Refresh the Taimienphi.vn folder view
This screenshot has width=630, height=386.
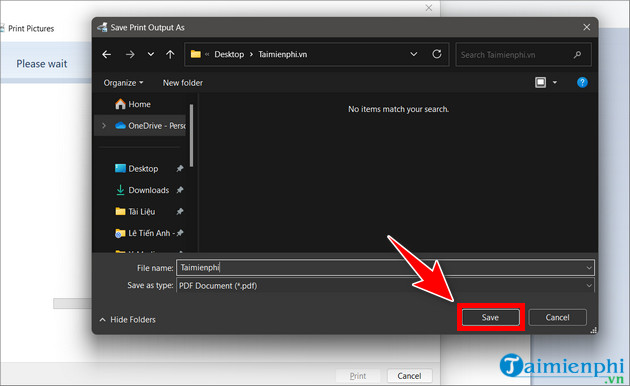click(437, 54)
